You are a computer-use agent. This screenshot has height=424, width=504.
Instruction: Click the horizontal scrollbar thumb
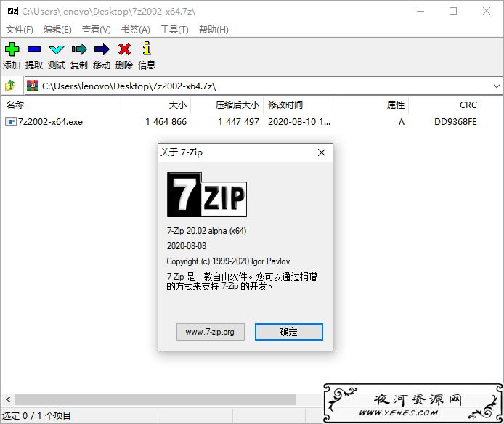pyautogui.click(x=155, y=399)
